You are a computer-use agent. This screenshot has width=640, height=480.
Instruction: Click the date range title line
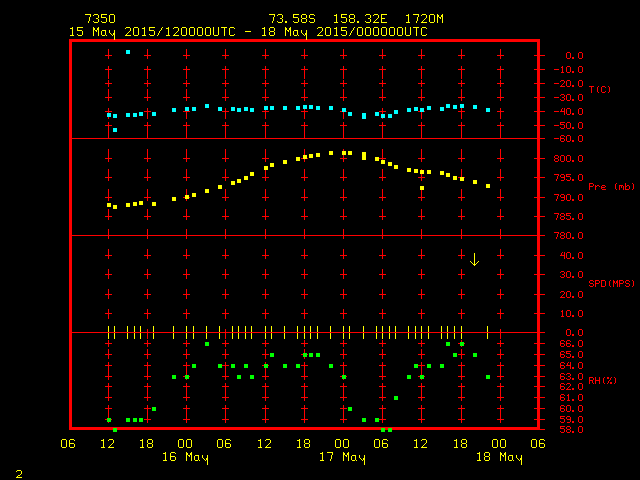[x=248, y=32]
